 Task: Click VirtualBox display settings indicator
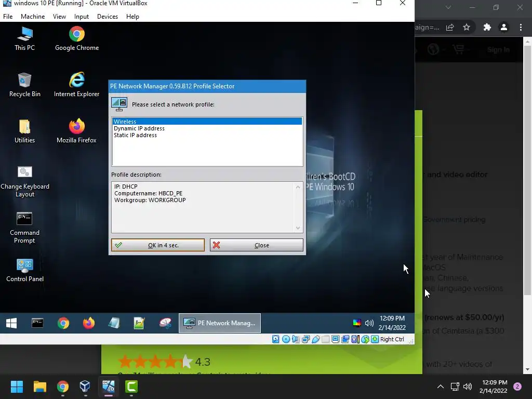[335, 339]
